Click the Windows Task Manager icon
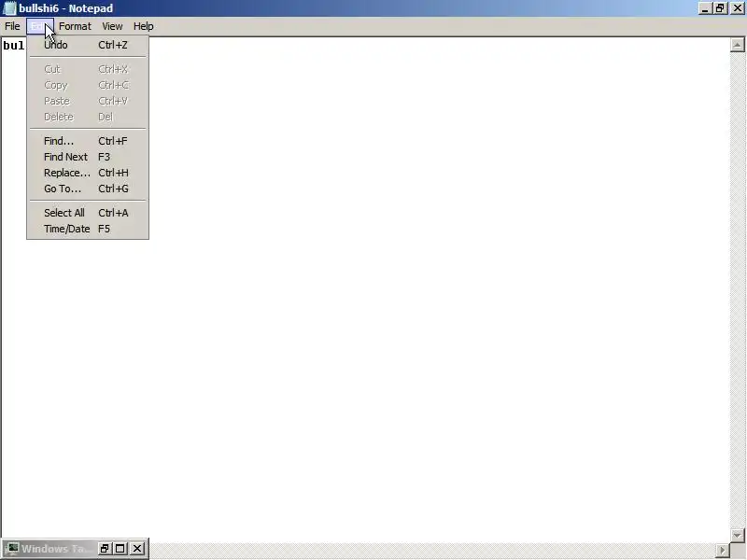This screenshot has height=560, width=747. click(12, 549)
